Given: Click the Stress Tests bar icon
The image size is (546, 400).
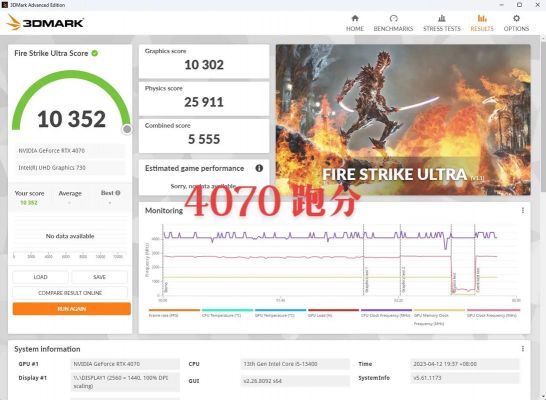Looking at the screenshot, I should coord(442,18).
